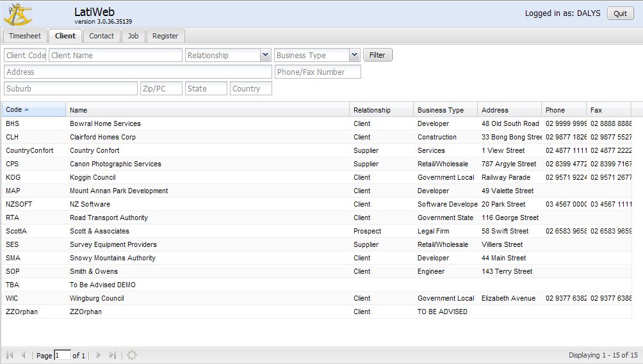643x364 pixels.
Task: Go to first page in pager
Action: click(10, 355)
